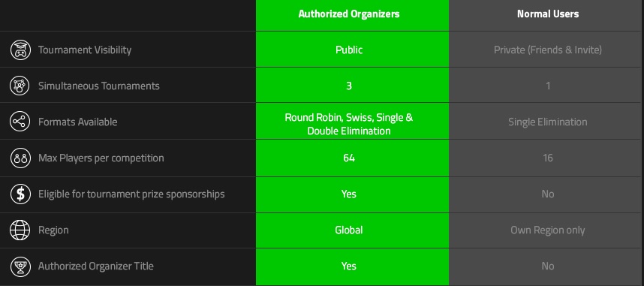Click the players icon for Max Players
This screenshot has height=286, width=644.
[x=20, y=158]
